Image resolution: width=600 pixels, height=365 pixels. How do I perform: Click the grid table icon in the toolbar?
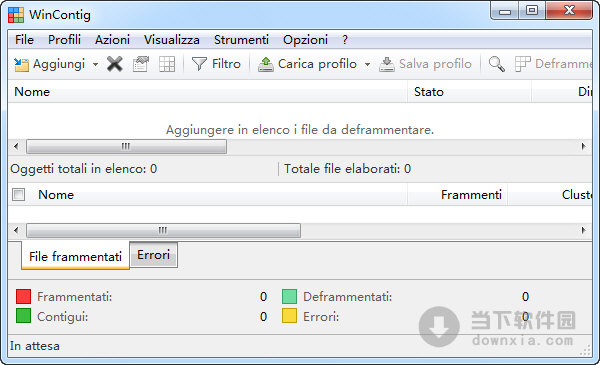click(167, 64)
